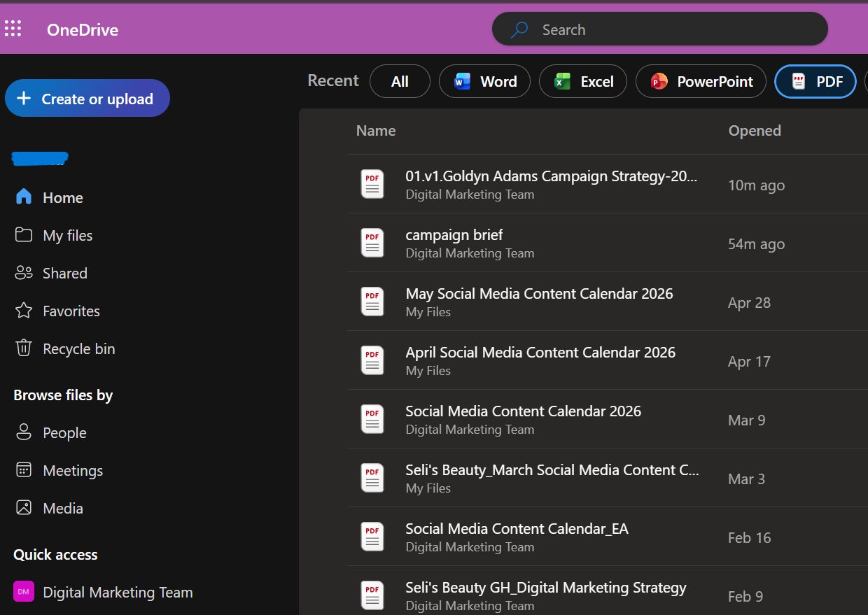Open Social Media Content Calendar_EA file
Viewport: 868px width, 615px height.
click(x=517, y=529)
